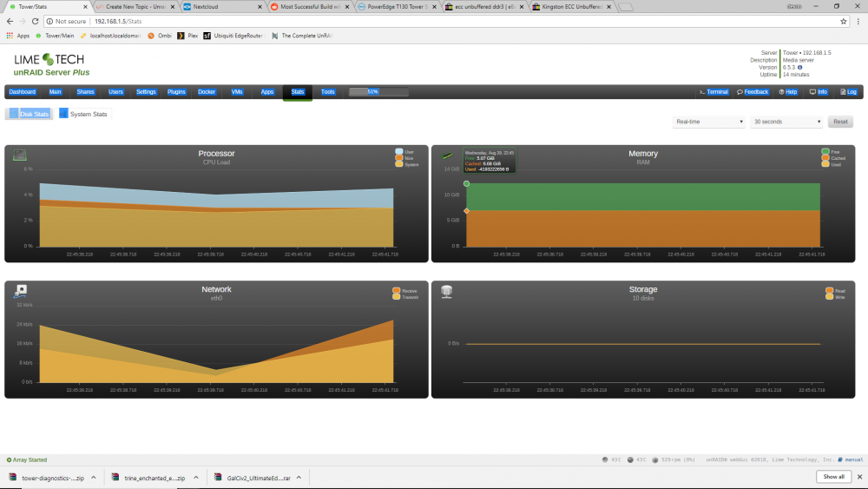This screenshot has height=489, width=868.
Task: Click the Memory panel RAM icon
Action: click(447, 155)
